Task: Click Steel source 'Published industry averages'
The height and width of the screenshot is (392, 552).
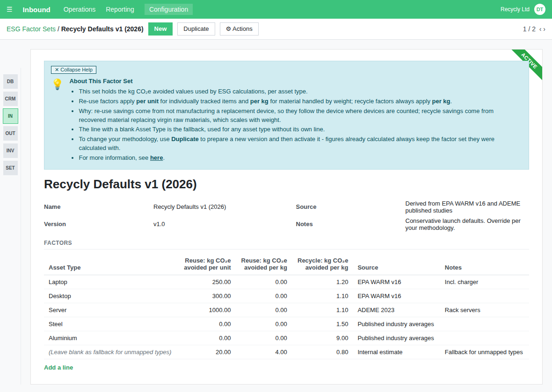Action: (x=396, y=324)
